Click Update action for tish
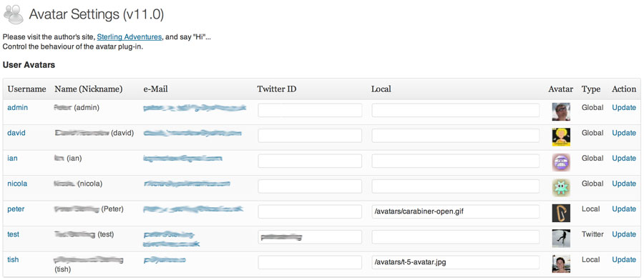Image resolution: width=644 pixels, height=280 pixels. coord(624,259)
